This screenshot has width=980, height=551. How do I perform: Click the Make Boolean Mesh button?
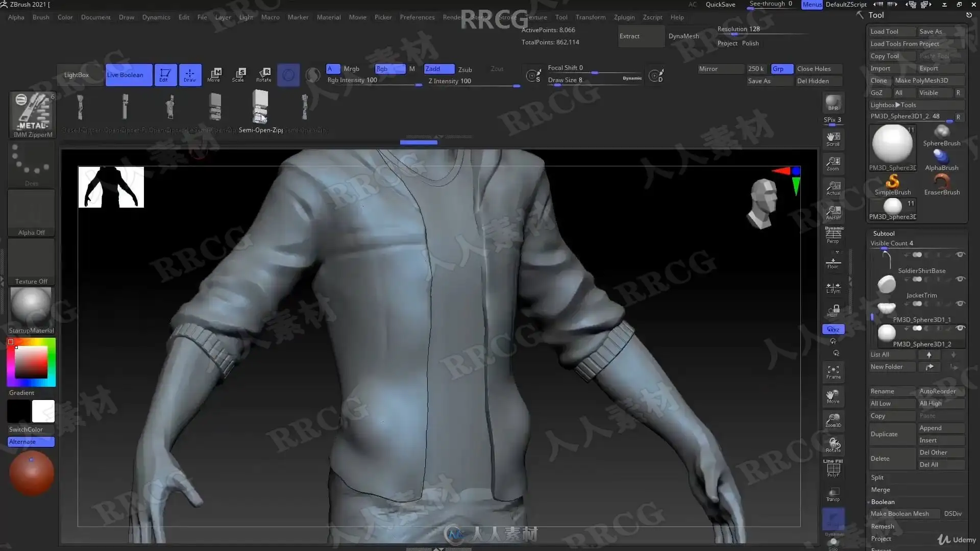point(900,514)
